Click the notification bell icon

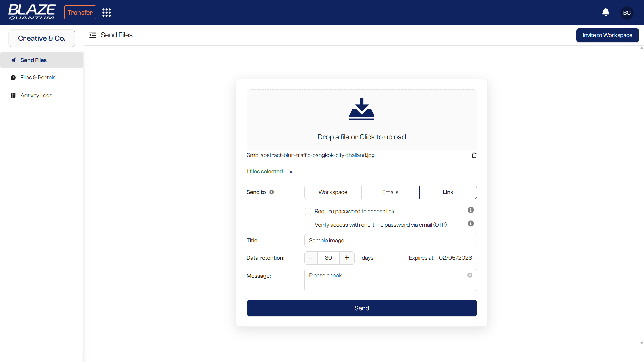tap(606, 12)
